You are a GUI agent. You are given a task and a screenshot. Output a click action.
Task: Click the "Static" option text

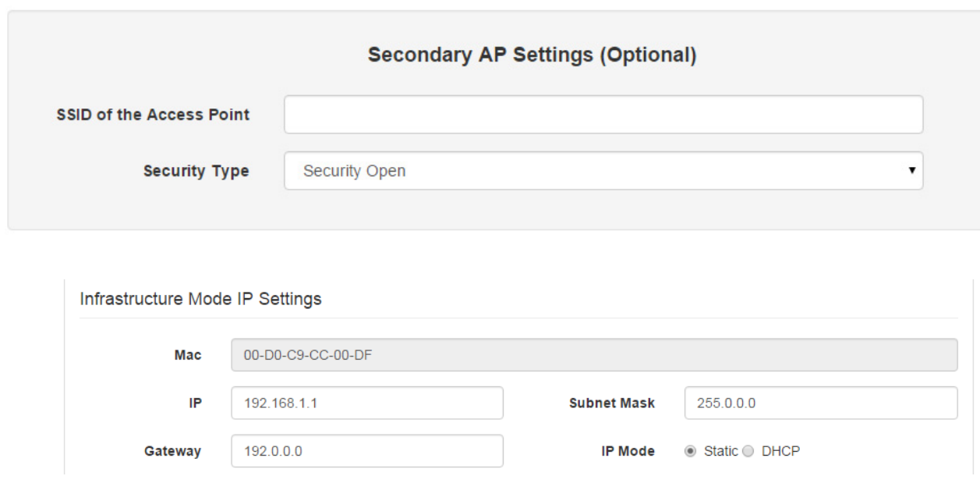coord(720,451)
